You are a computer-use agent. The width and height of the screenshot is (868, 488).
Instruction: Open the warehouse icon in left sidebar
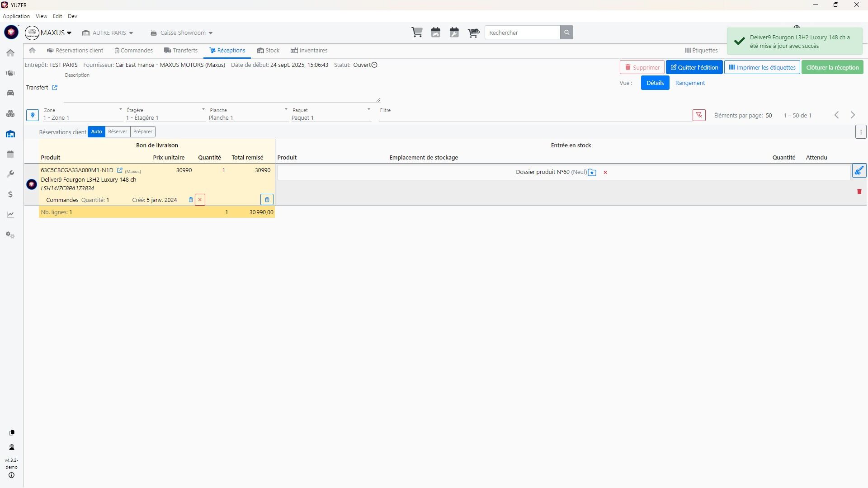pos(10,134)
